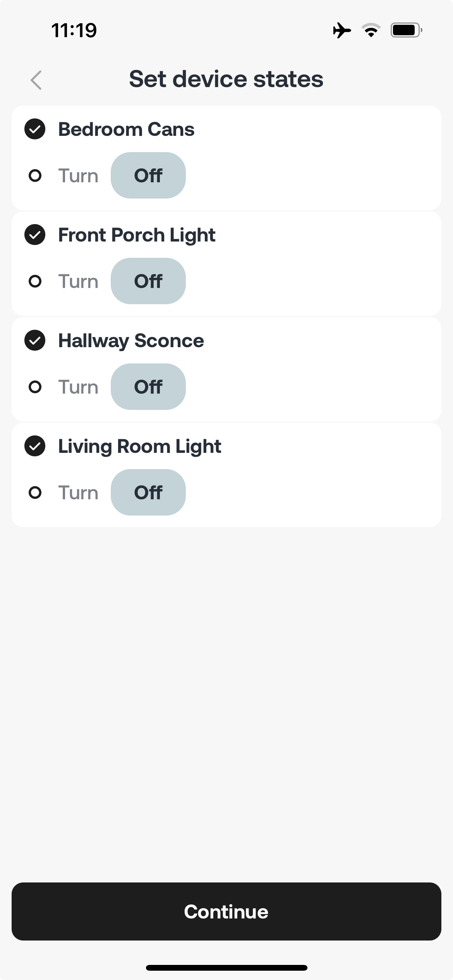Tap the airplane mode status icon
This screenshot has width=453, height=980.
(x=342, y=30)
